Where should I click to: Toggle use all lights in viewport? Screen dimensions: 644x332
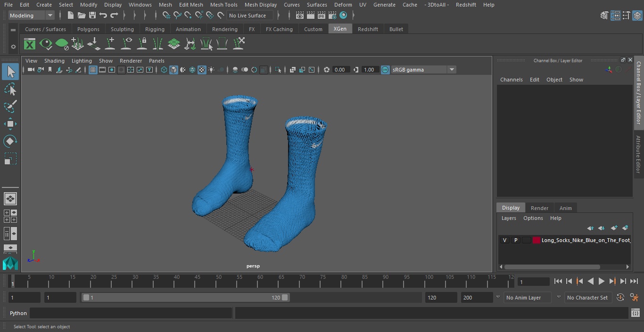click(211, 70)
